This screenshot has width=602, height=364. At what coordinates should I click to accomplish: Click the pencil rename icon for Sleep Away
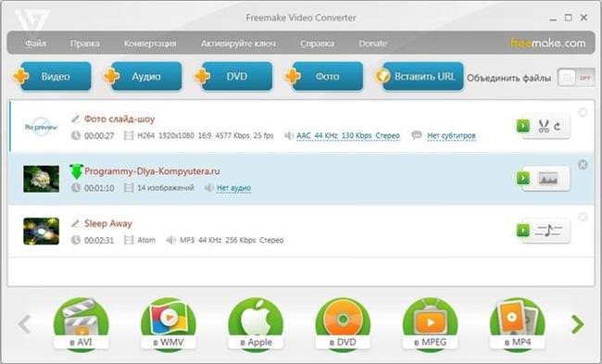76,223
